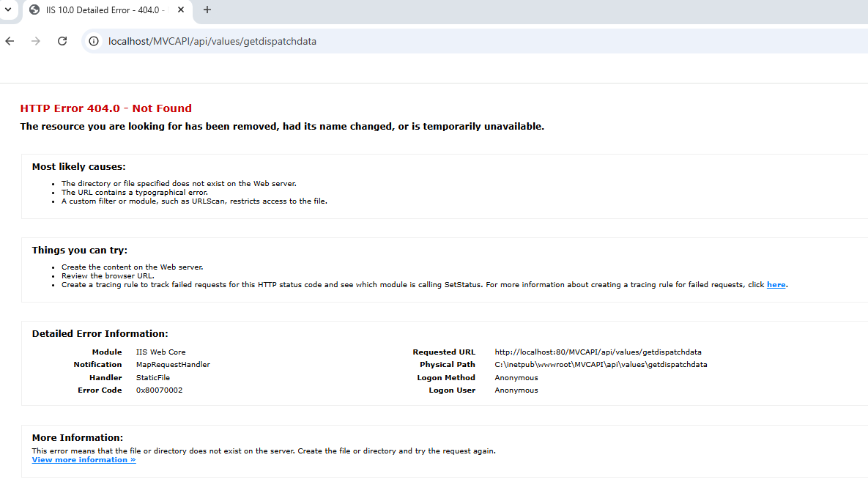Screen dimensions: 868x493
Task: Open site information via the info icon
Action: point(93,41)
